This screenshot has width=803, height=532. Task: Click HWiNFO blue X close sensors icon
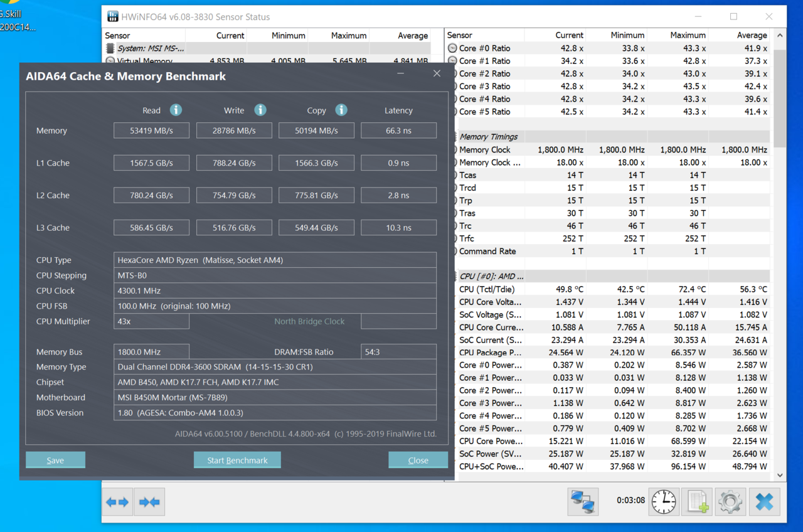(x=764, y=502)
